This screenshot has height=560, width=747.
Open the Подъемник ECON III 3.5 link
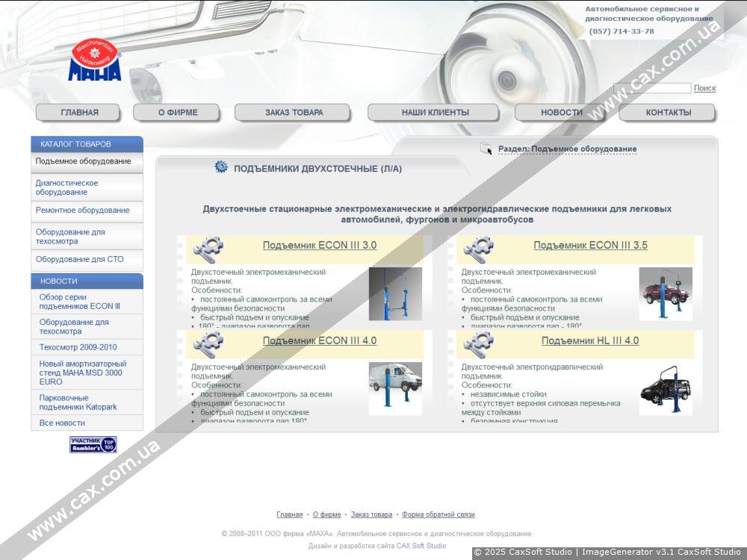[590, 245]
